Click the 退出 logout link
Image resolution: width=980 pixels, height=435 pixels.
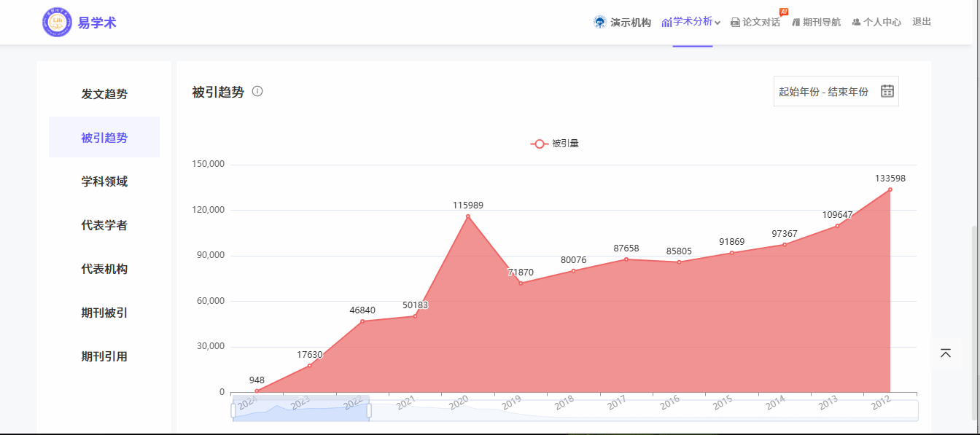(922, 22)
